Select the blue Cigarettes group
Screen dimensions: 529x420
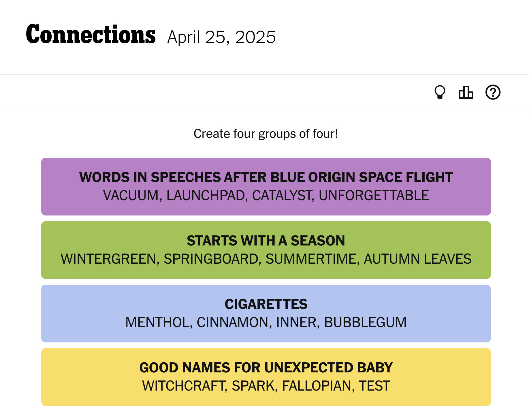tap(266, 313)
